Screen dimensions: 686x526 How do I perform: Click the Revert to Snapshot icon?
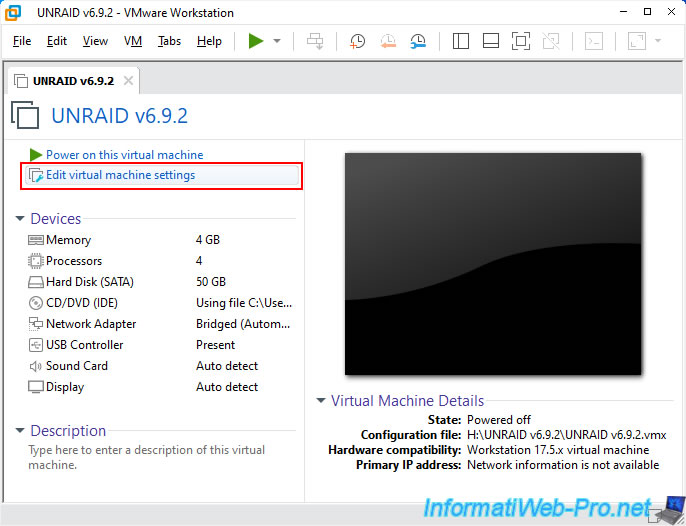(x=387, y=41)
